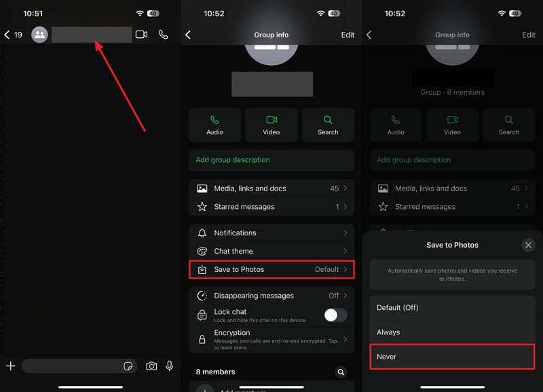The height and width of the screenshot is (392, 543).
Task: Open the Notifications menu row
Action: tap(271, 233)
